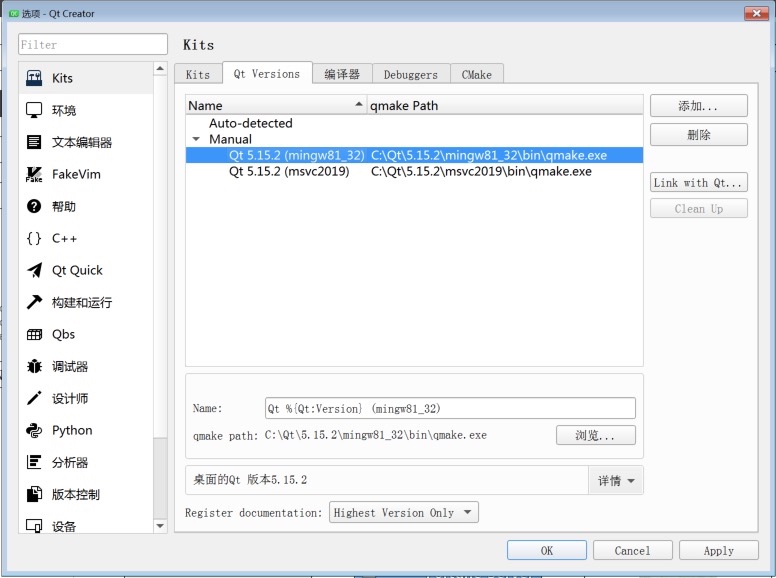Switch to the Debuggers tab
Image resolution: width=776 pixels, height=578 pixels.
(x=411, y=74)
